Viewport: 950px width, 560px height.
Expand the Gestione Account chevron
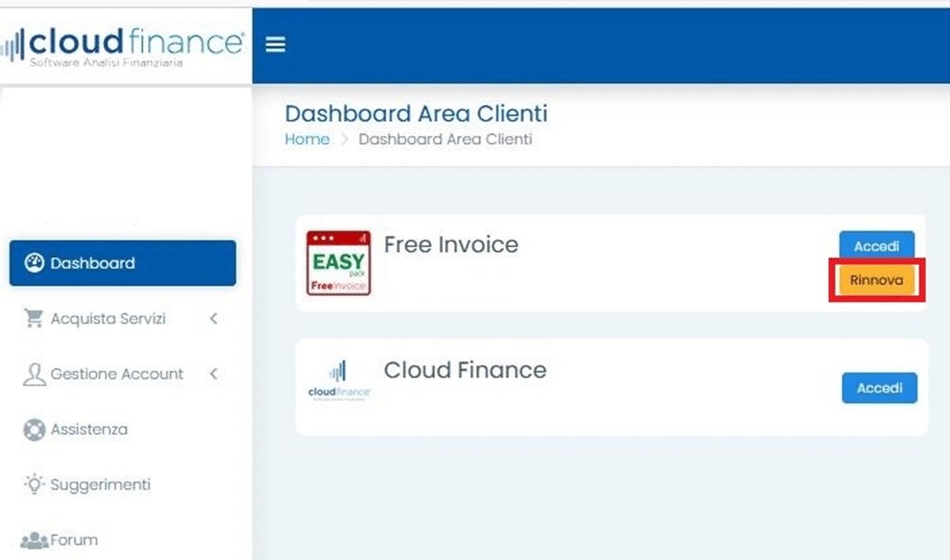213,375
